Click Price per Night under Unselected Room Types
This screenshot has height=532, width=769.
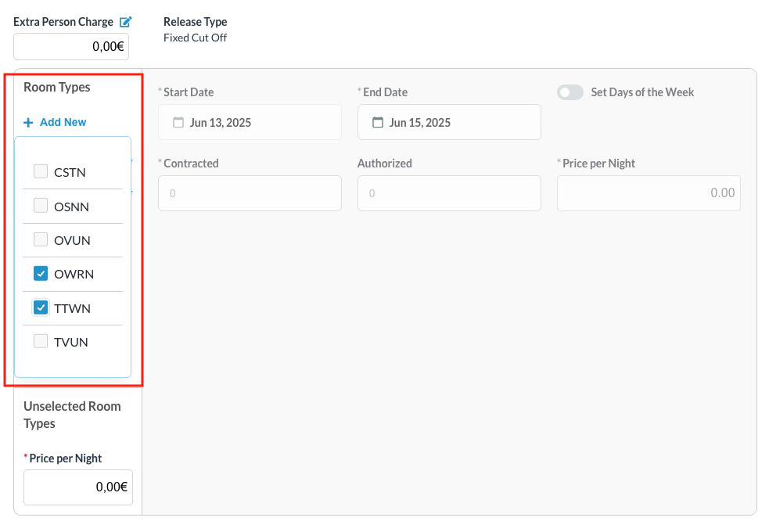[x=78, y=487]
